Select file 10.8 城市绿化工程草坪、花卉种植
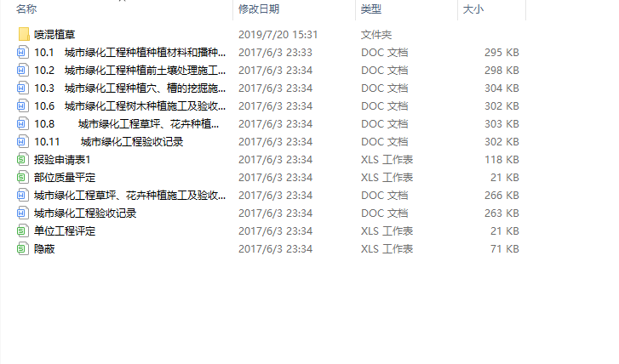The height and width of the screenshot is (364, 619). (126, 124)
